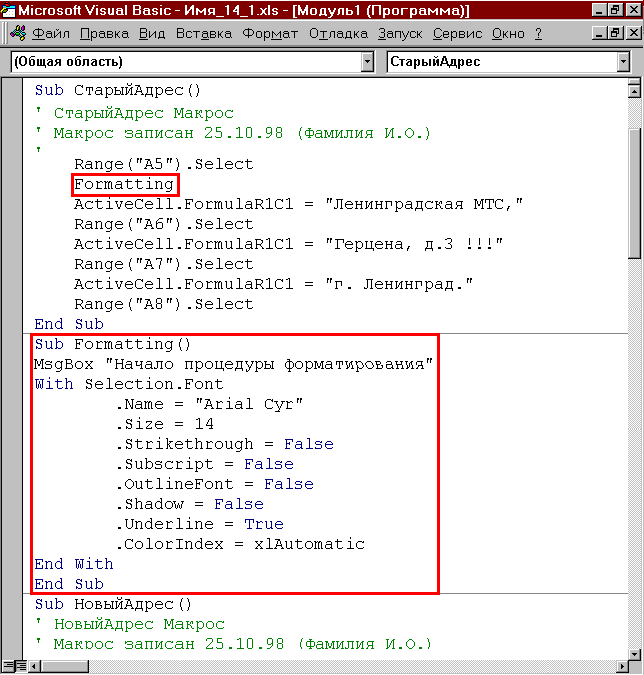Place cursor on Range("A8").Select line
The image size is (644, 675).
point(164,304)
